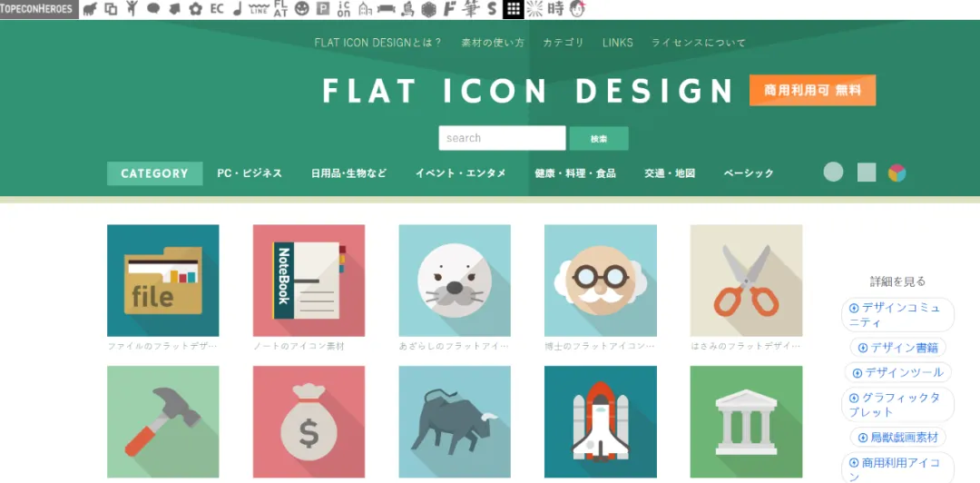Click the overlapping squares icon in the top bar
Image resolution: width=980 pixels, height=483 pixels.
[x=111, y=9]
